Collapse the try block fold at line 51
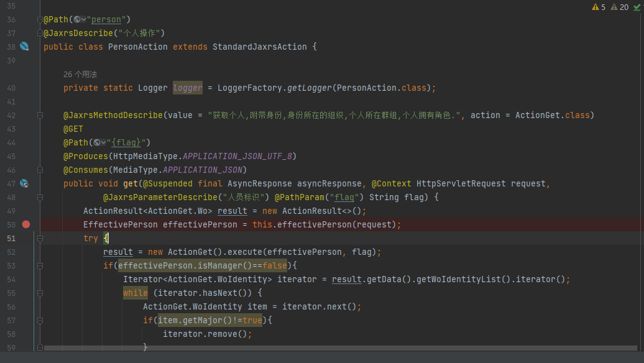 tap(40, 238)
